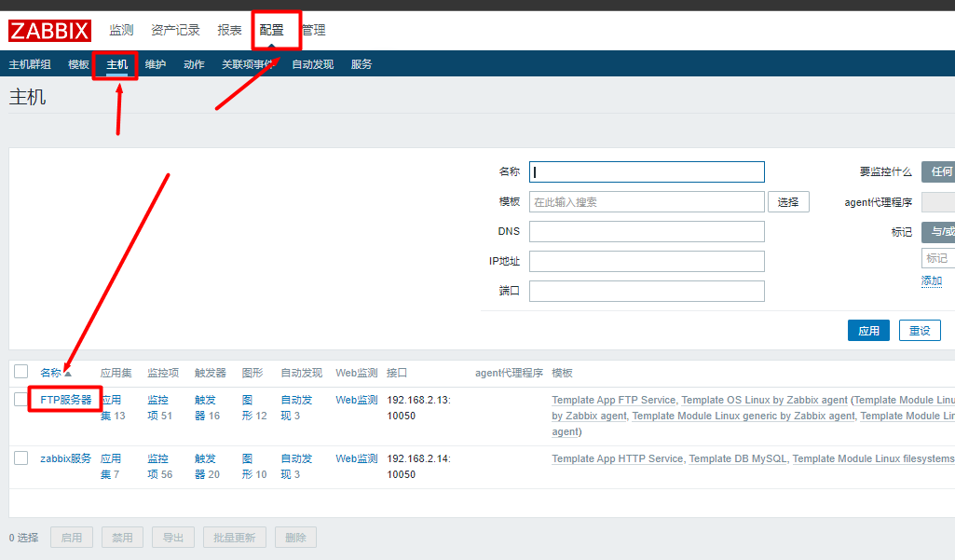Open Template App FTP Service link
The image size is (955, 560).
tap(614, 400)
